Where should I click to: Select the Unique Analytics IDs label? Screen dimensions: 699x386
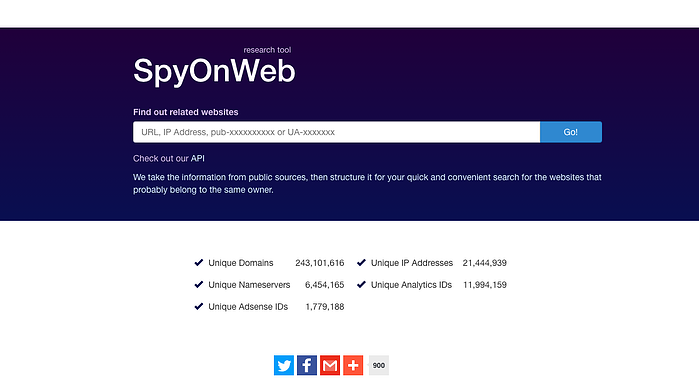(x=411, y=285)
